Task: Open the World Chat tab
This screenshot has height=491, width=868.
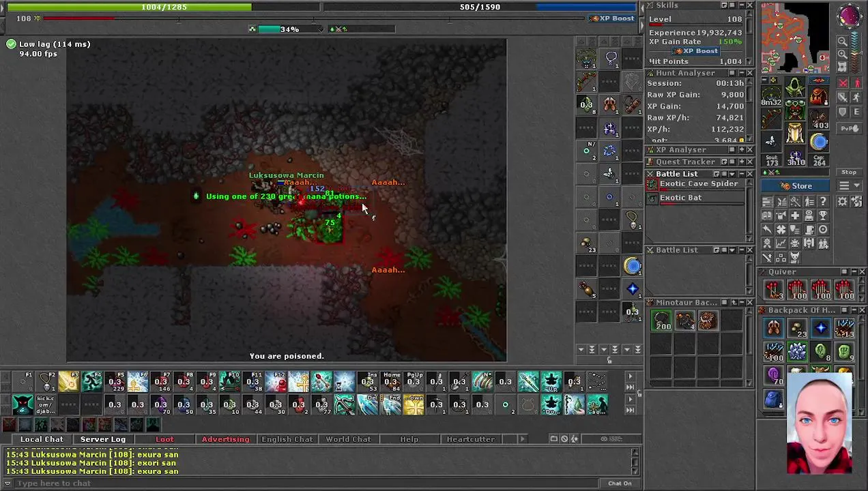Action: pyautogui.click(x=348, y=439)
